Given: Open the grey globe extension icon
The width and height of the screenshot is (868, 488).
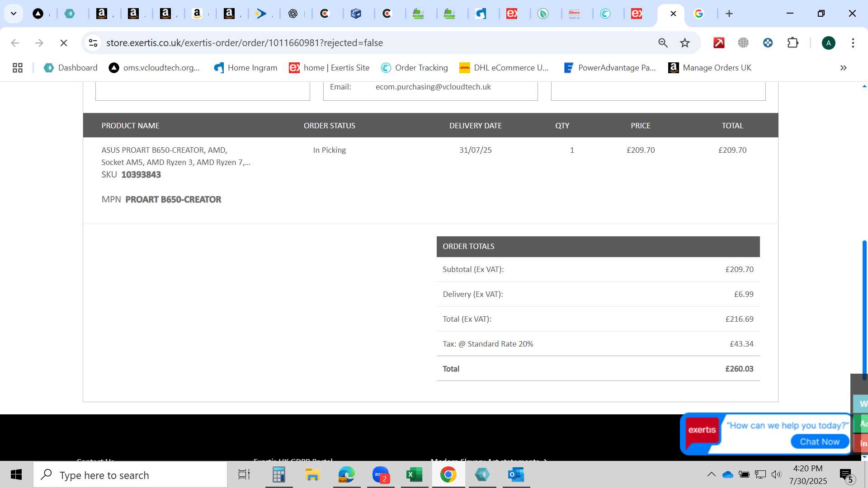Looking at the screenshot, I should pyautogui.click(x=743, y=43).
